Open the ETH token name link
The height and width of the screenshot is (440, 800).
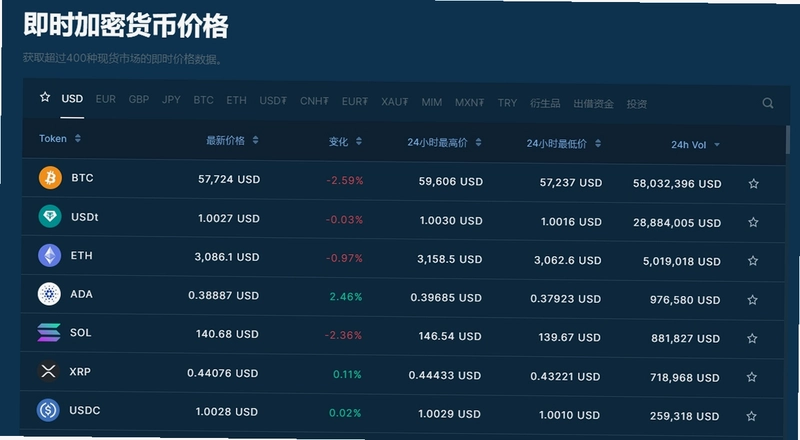(x=82, y=255)
